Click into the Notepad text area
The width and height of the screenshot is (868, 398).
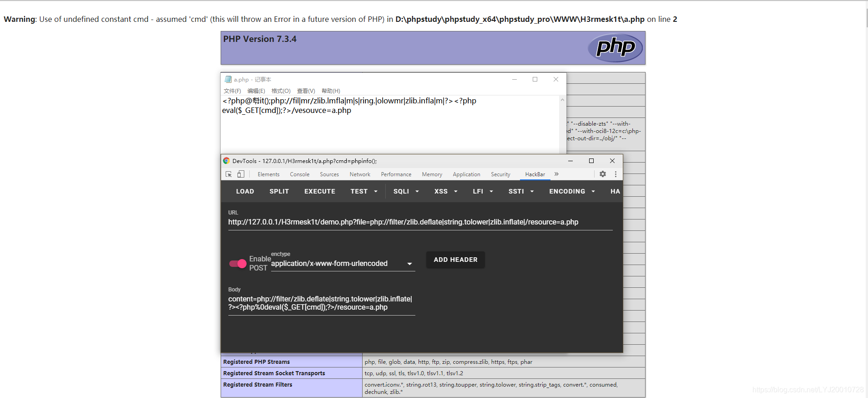pyautogui.click(x=390, y=124)
